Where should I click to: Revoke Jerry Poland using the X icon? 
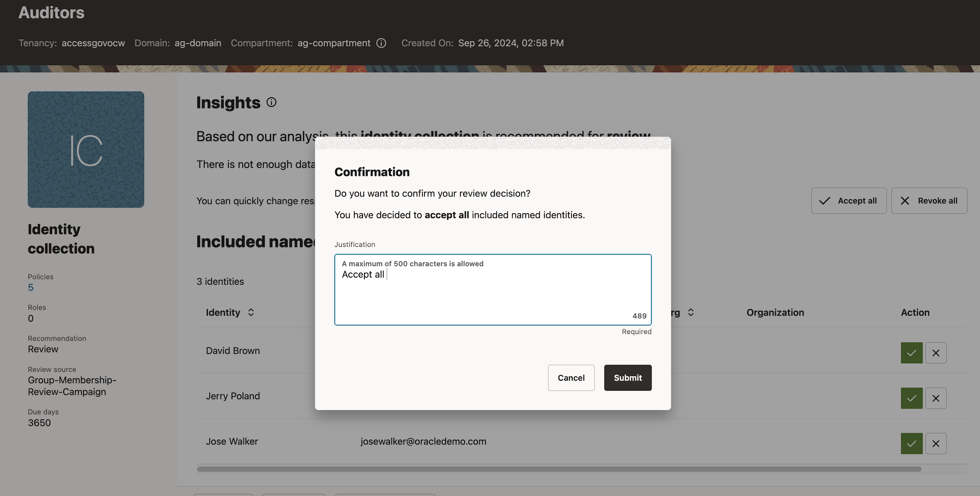[x=936, y=398]
